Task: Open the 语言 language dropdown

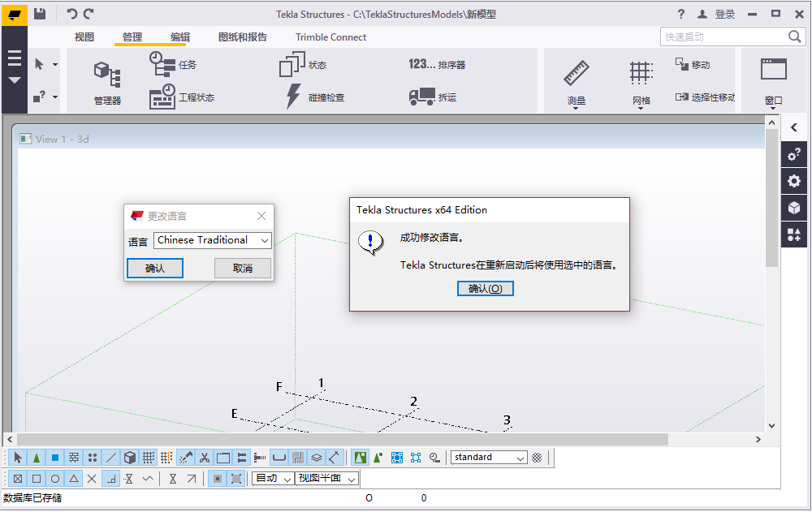Action: [x=212, y=240]
